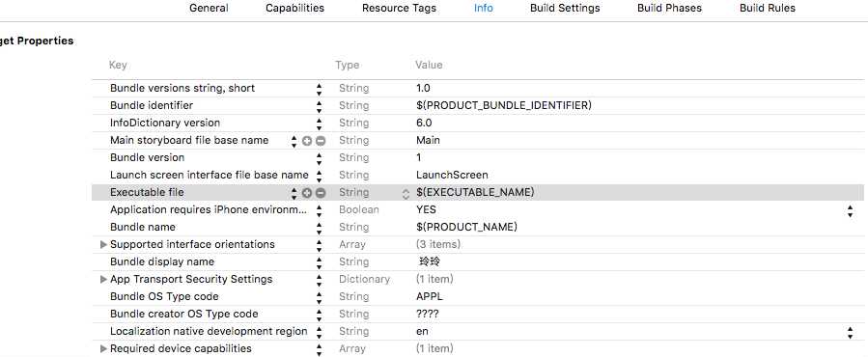This screenshot has height=357, width=868.
Task: Open key stepper for Main storyboard file base name
Action: point(294,141)
